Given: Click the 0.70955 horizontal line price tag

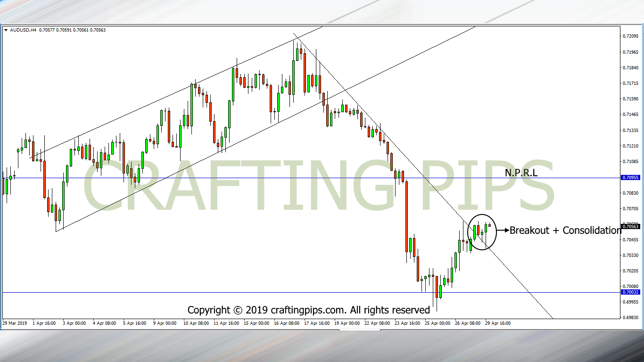Looking at the screenshot, I should (x=630, y=178).
